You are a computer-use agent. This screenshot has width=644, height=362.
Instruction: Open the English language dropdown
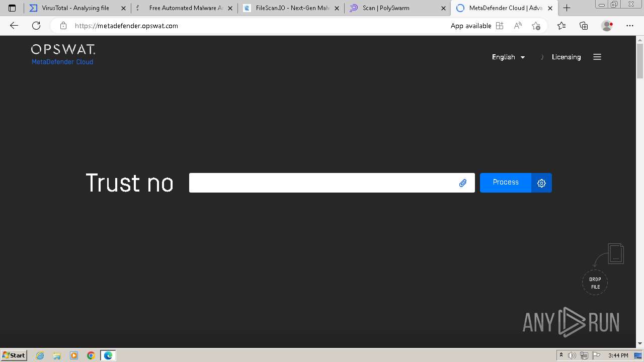(x=508, y=57)
